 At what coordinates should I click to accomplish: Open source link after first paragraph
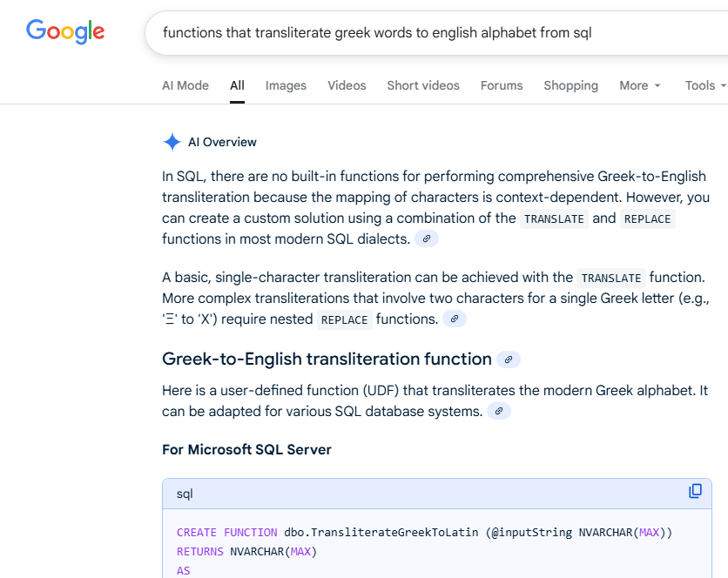tap(426, 239)
